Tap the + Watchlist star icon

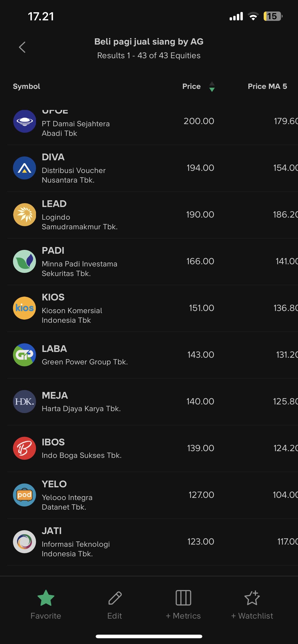(x=252, y=598)
